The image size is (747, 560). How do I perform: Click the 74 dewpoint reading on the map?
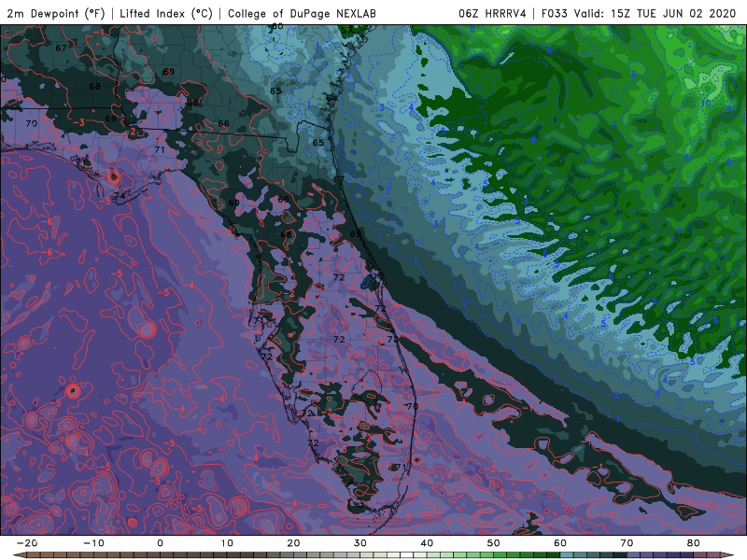click(x=120, y=195)
